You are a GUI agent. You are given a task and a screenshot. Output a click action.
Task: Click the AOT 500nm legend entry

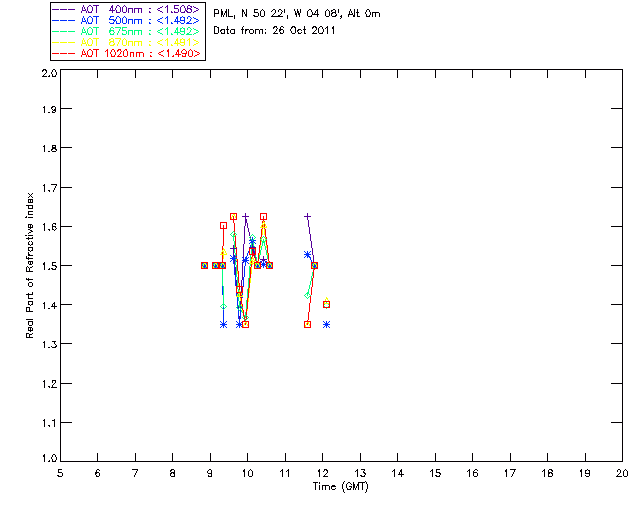pyautogui.click(x=127, y=20)
